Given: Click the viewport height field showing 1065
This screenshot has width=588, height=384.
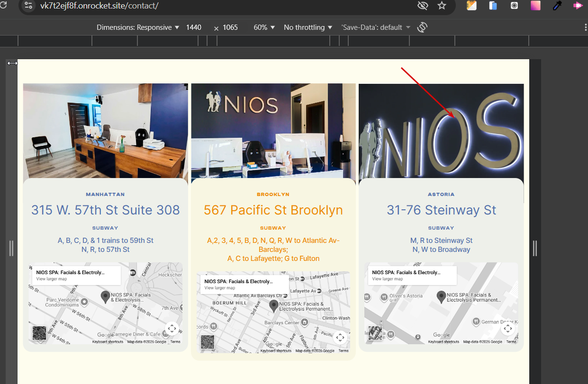Looking at the screenshot, I should (x=230, y=27).
